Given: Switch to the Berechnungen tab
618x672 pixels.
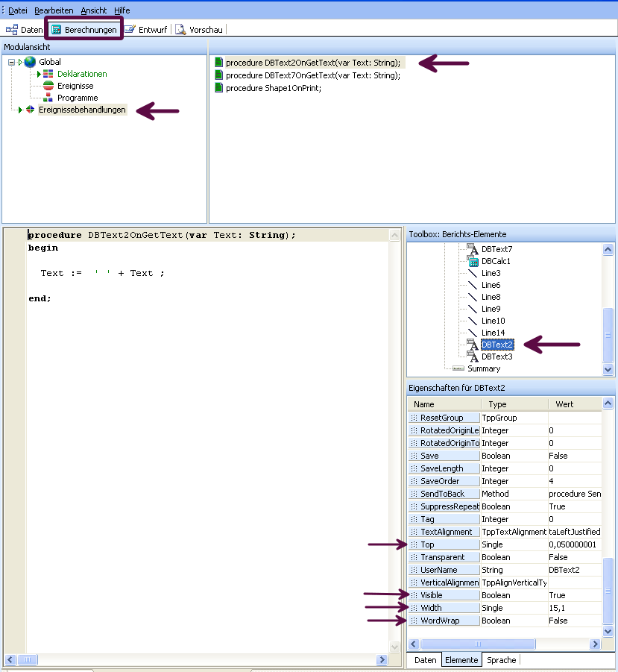Looking at the screenshot, I should click(x=84, y=30).
